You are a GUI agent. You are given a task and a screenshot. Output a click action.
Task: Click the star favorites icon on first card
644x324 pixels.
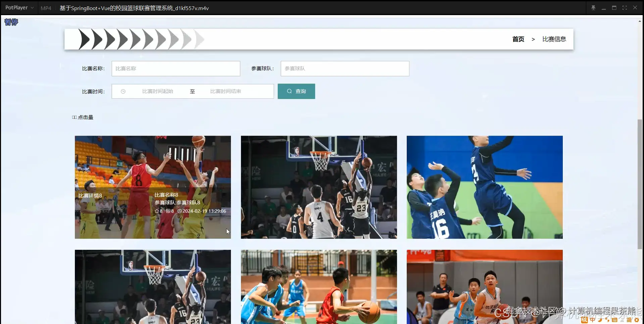pyautogui.click(x=157, y=211)
